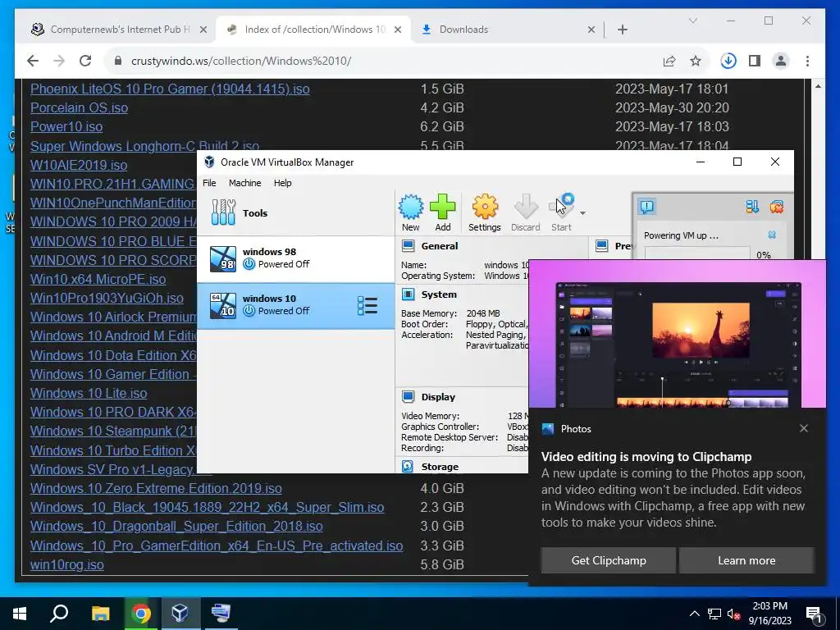Open the windows 10 VM list menu icon
840x630 pixels.
pyautogui.click(x=367, y=305)
